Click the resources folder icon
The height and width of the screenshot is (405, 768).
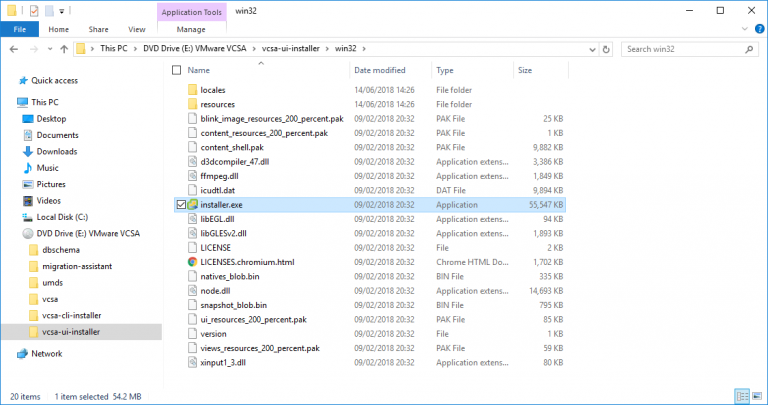point(192,104)
